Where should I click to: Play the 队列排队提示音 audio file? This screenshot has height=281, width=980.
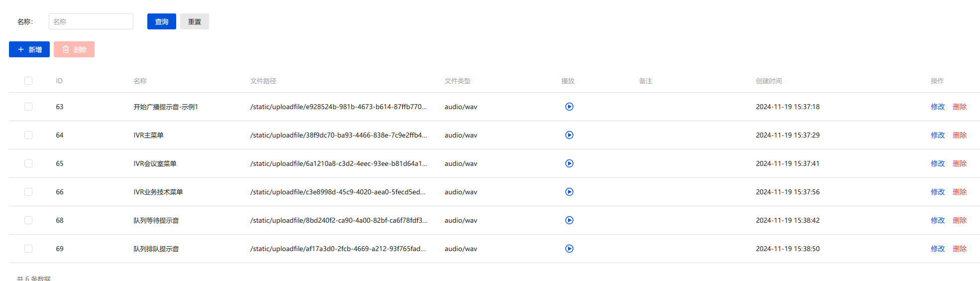(569, 249)
